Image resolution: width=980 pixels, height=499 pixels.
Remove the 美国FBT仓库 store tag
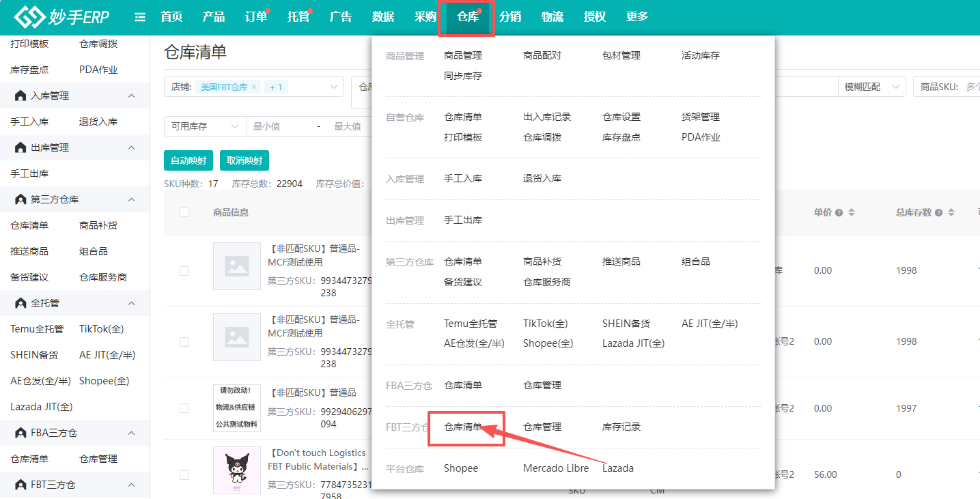pos(254,87)
